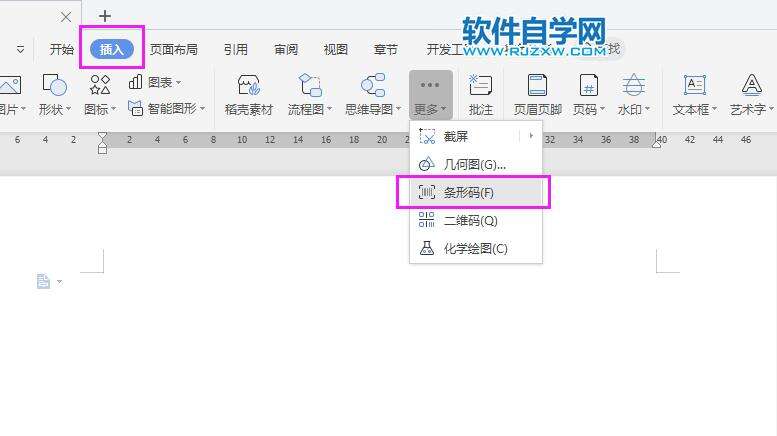Click the QR code icon in menu
Image resolution: width=777 pixels, height=436 pixels.
click(x=427, y=220)
